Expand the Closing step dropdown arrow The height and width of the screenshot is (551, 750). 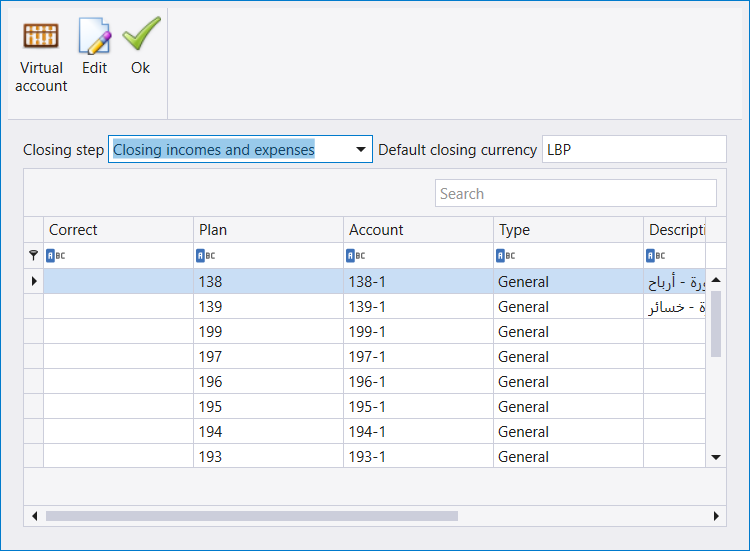pos(361,149)
